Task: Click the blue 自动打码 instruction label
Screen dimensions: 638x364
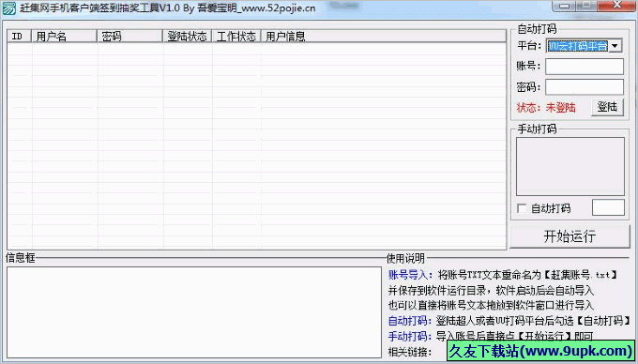Action: (x=410, y=321)
